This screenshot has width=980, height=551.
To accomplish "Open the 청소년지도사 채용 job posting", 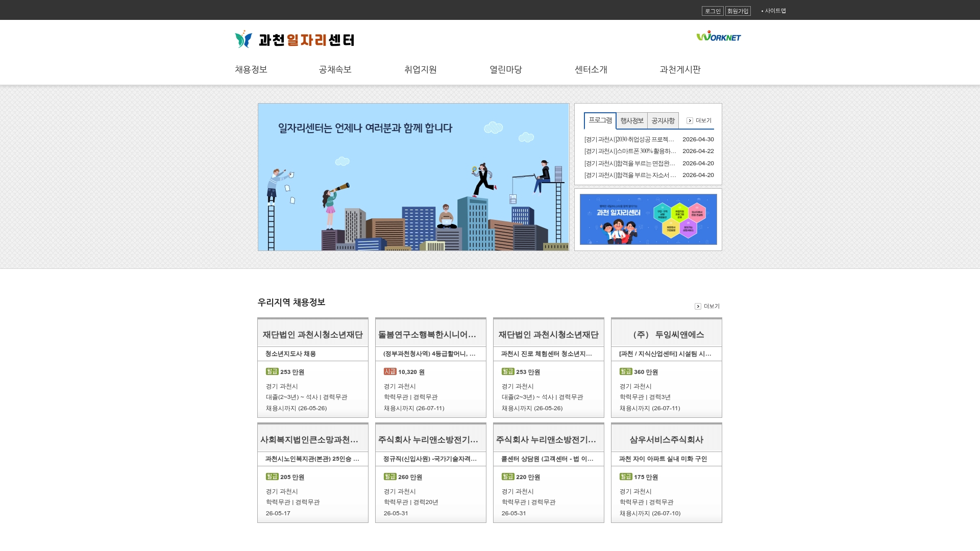I will pyautogui.click(x=290, y=354).
